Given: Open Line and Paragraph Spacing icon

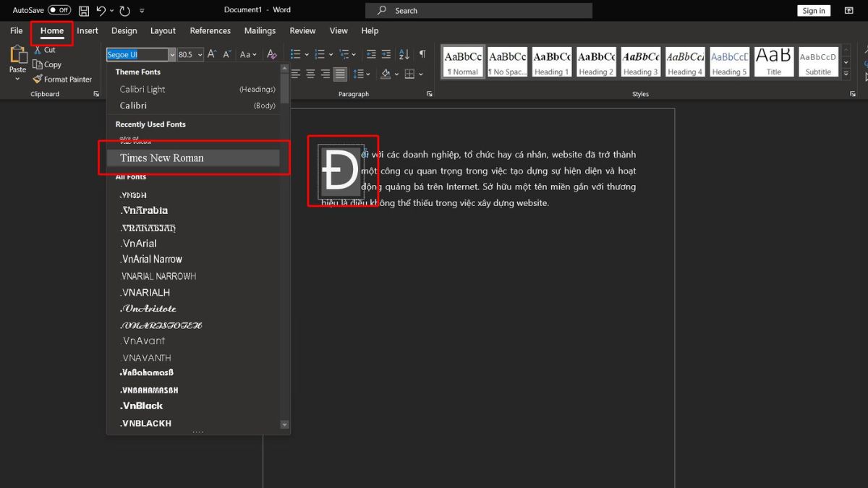Looking at the screenshot, I should pyautogui.click(x=359, y=74).
